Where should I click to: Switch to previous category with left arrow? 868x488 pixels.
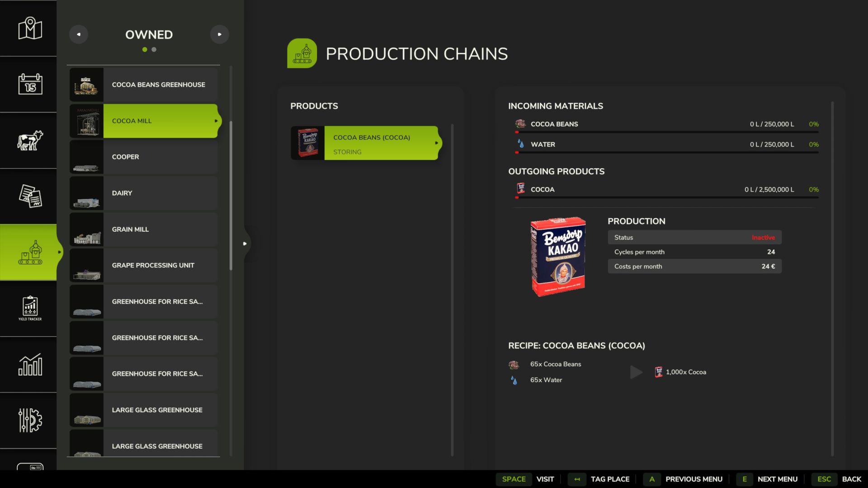pyautogui.click(x=79, y=34)
